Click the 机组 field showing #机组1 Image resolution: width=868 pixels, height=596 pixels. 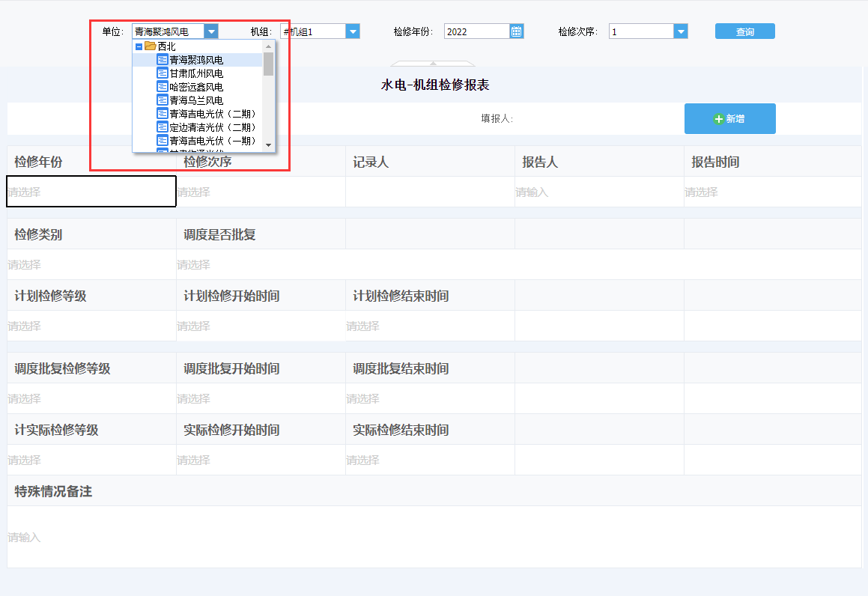(313, 31)
